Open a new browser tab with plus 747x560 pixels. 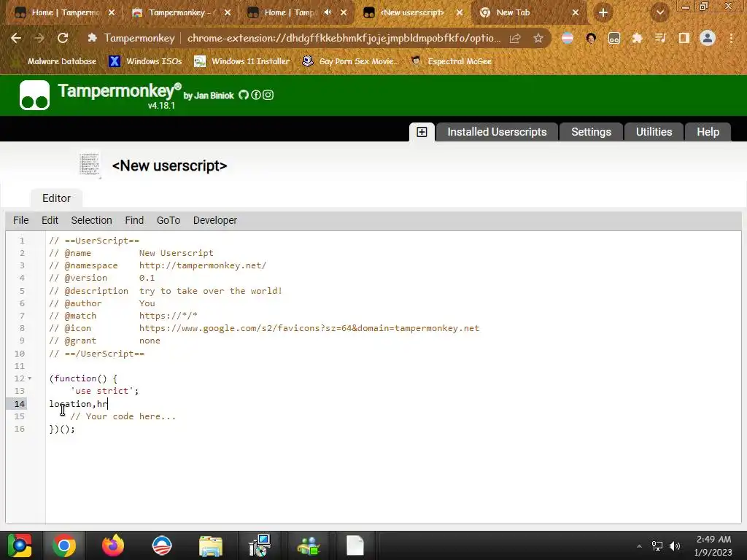click(603, 12)
